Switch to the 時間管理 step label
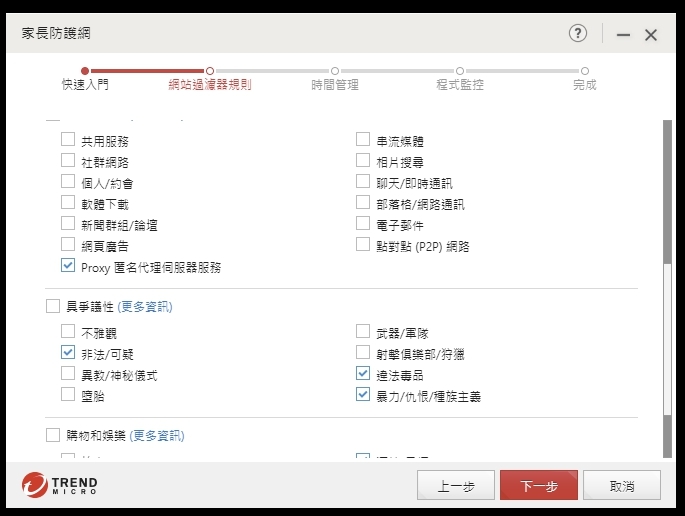 point(335,85)
